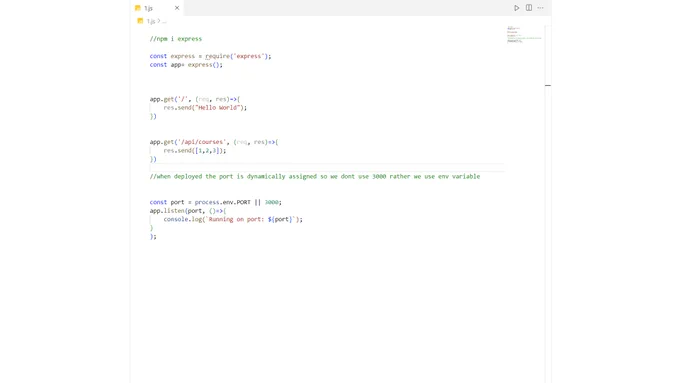Image resolution: width=680 pixels, height=383 pixels.
Task: Click the final closing ');' line
Action: click(x=153, y=236)
